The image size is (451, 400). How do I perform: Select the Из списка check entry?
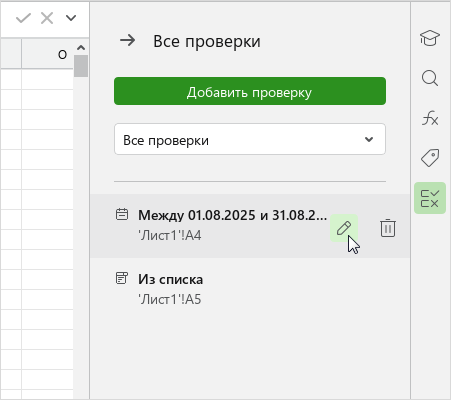coord(250,289)
